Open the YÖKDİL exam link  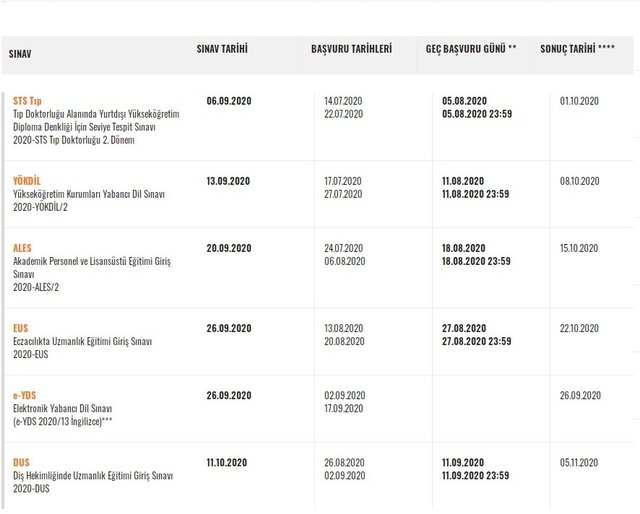[x=29, y=181]
